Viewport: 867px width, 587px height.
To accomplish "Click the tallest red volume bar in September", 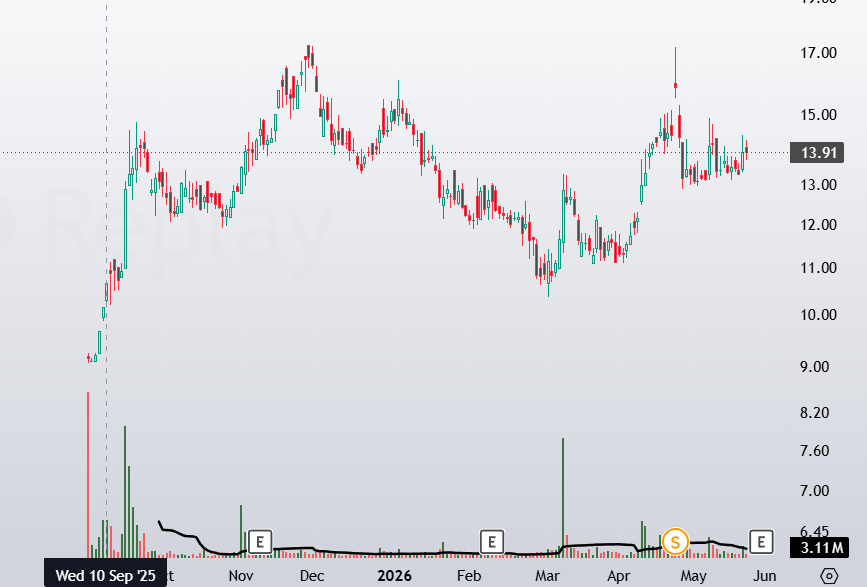I will point(88,474).
